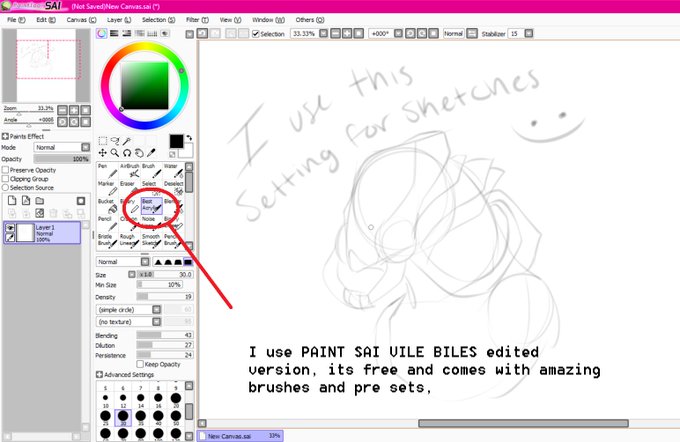Adjust the Blending slider
The height and width of the screenshot is (442, 680).
coord(165,335)
